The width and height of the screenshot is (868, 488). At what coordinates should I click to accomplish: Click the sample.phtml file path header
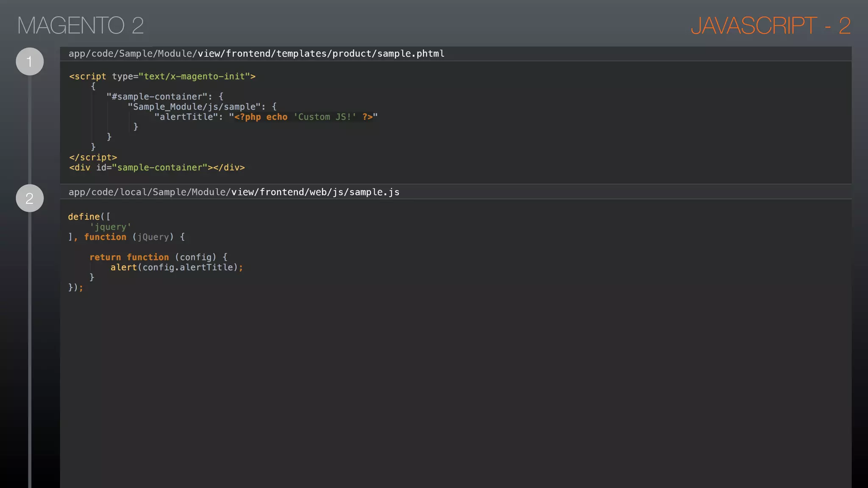coord(256,54)
